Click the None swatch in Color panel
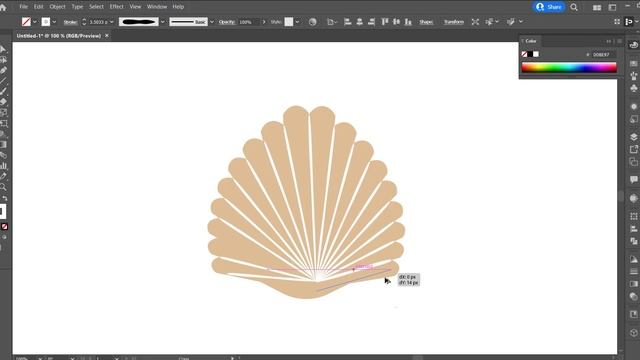 point(524,54)
